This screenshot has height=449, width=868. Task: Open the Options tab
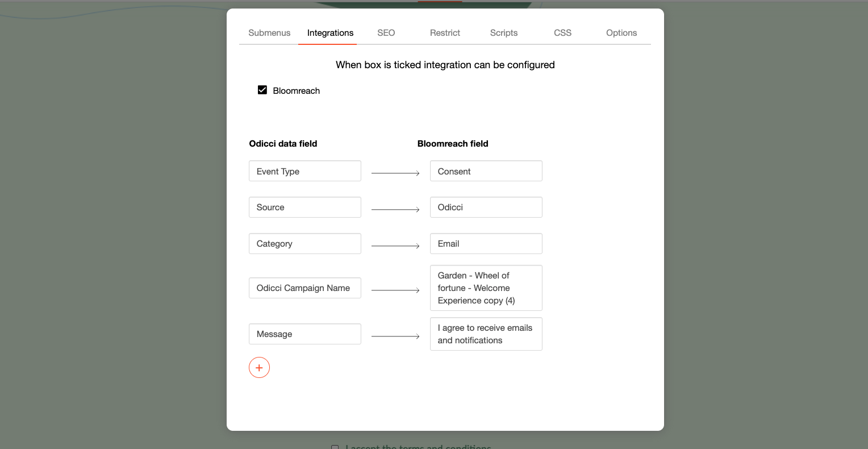click(x=621, y=33)
